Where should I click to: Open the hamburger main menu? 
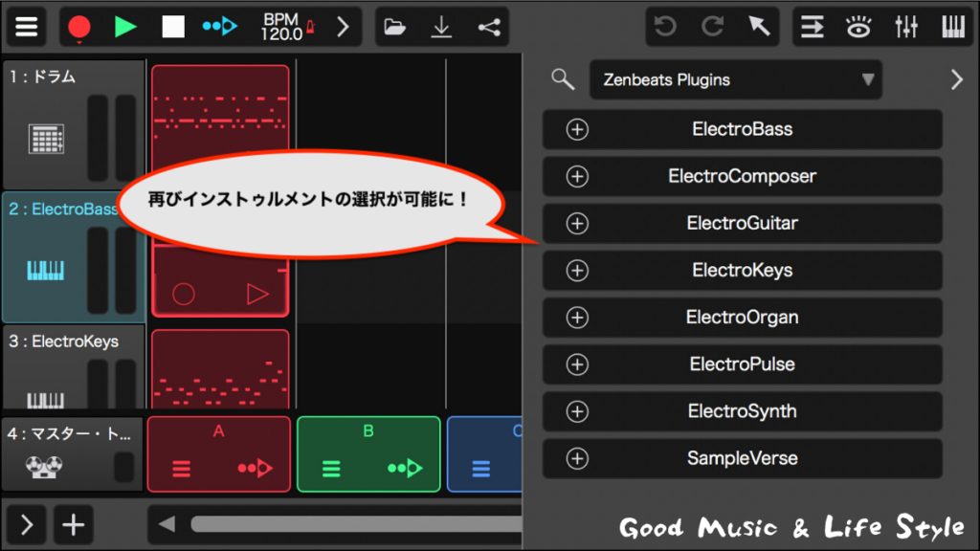(x=26, y=27)
